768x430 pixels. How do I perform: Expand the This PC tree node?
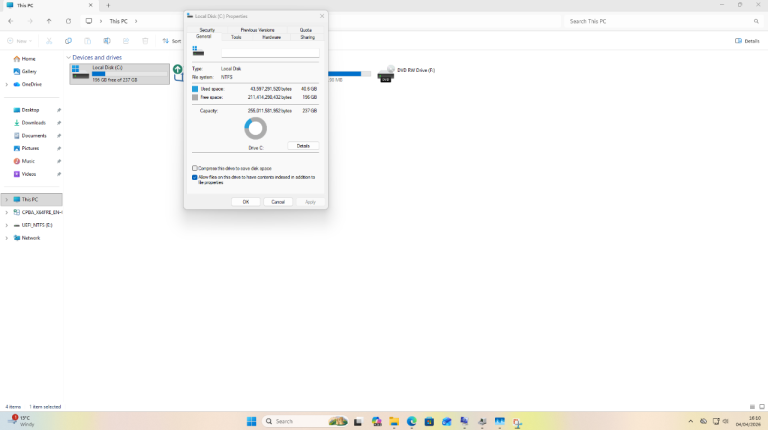point(6,199)
